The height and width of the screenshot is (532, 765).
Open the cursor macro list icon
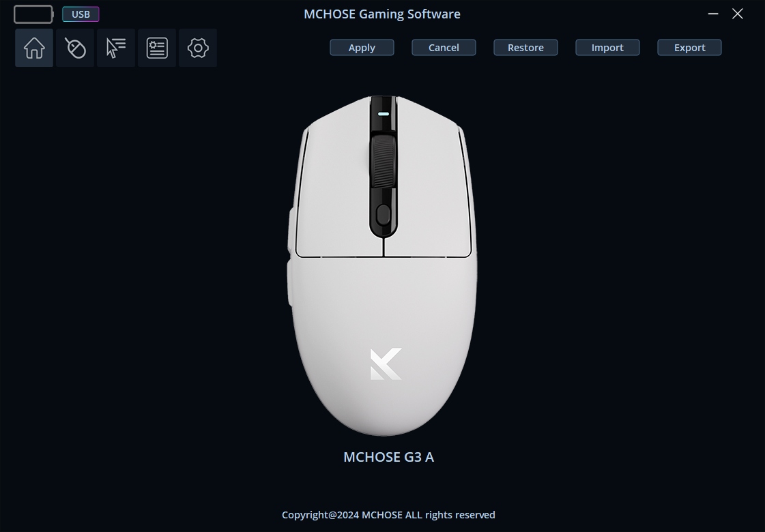(116, 48)
